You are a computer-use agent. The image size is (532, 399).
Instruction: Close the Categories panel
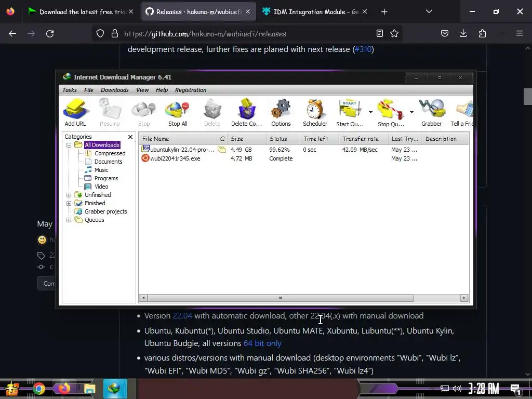pos(130,137)
